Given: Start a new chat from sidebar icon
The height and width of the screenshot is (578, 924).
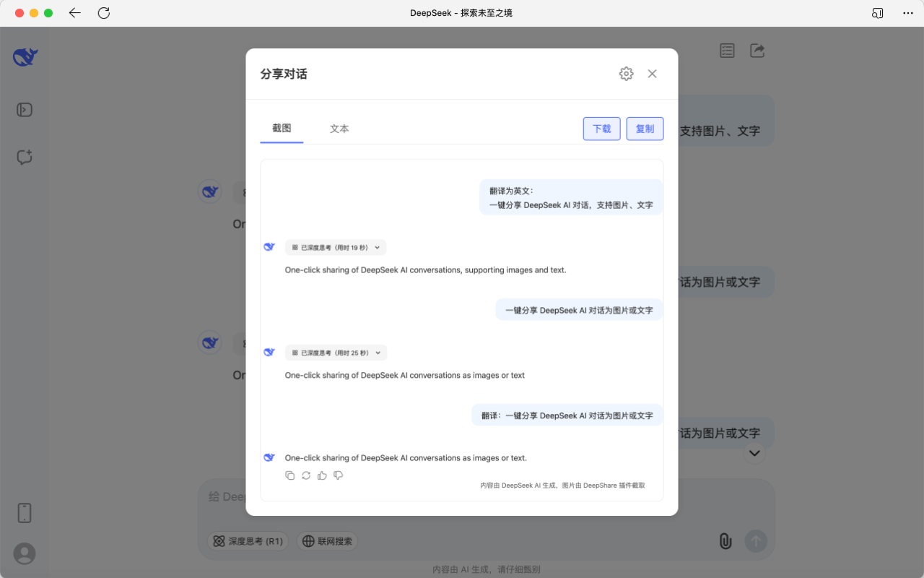Looking at the screenshot, I should pyautogui.click(x=25, y=158).
